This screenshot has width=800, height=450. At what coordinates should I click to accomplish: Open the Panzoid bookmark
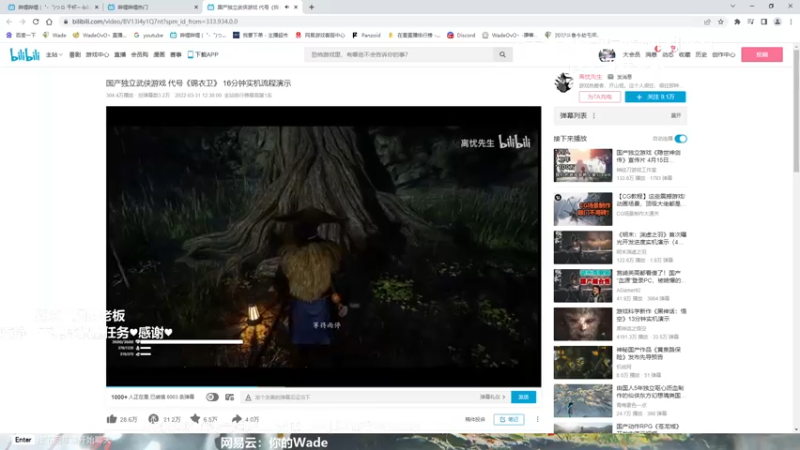[x=366, y=35]
